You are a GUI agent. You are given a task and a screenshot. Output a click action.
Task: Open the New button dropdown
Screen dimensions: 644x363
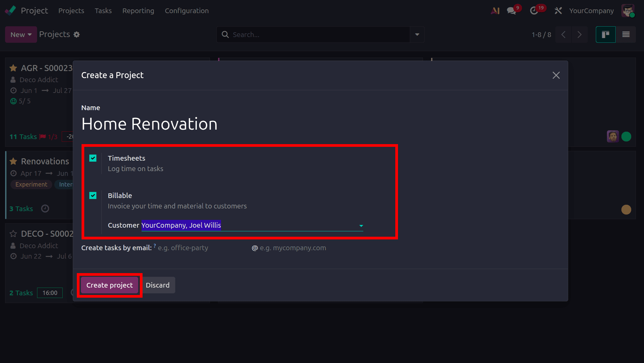[x=21, y=34]
